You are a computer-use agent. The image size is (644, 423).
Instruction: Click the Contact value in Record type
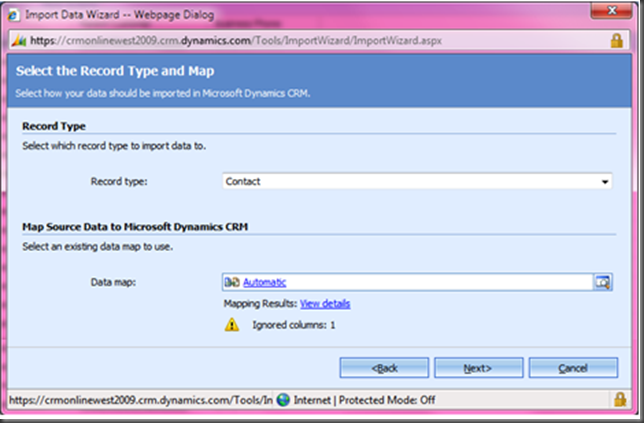[243, 182]
